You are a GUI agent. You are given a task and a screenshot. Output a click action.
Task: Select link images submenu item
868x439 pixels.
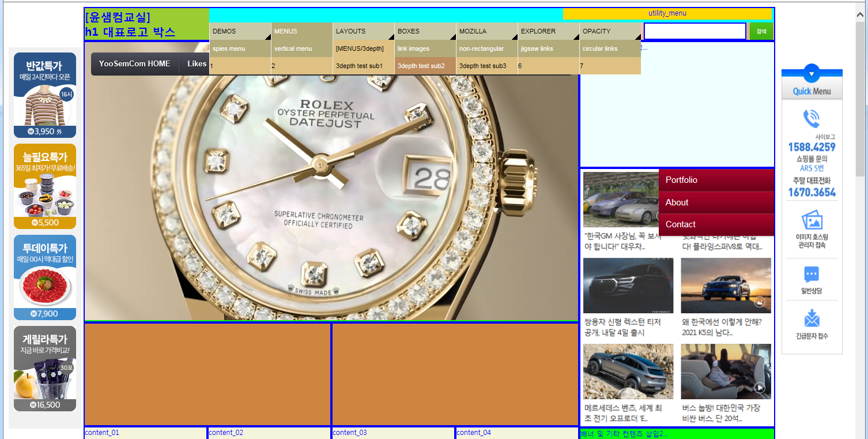[x=425, y=48]
